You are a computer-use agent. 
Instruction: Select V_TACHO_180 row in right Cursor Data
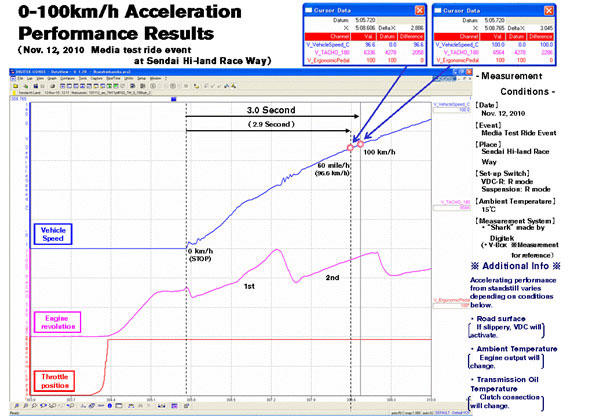494,52
